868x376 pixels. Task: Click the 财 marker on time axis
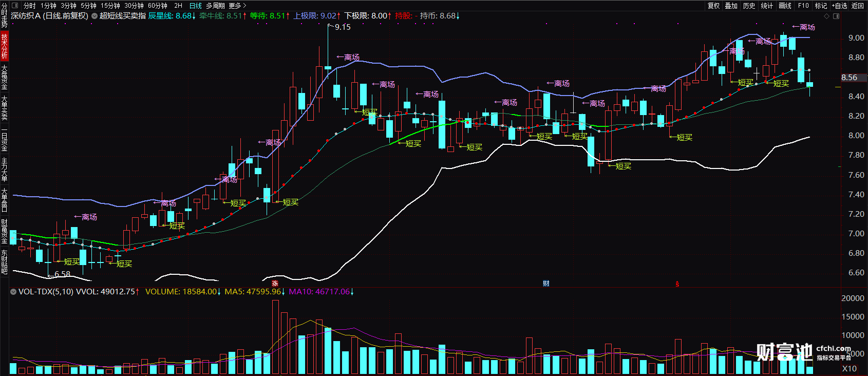coord(546,284)
